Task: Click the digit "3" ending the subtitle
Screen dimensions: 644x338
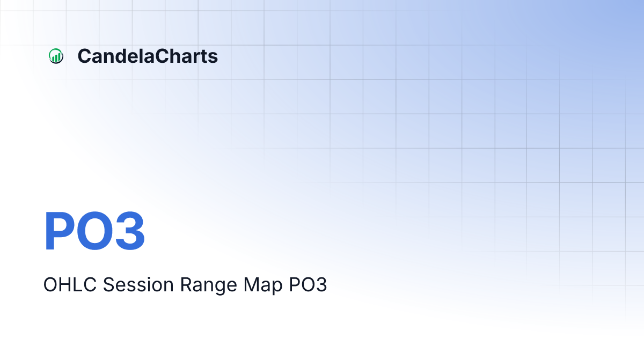Action: (x=321, y=285)
